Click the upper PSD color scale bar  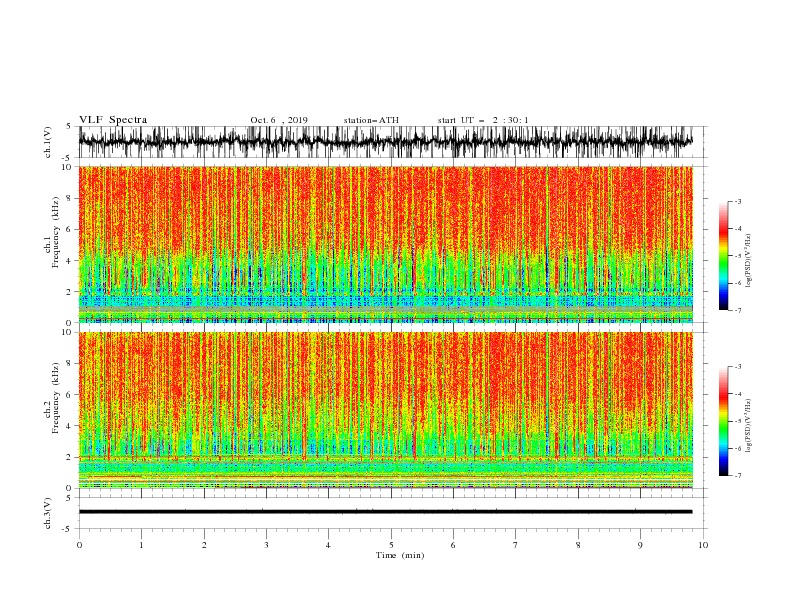[724, 256]
